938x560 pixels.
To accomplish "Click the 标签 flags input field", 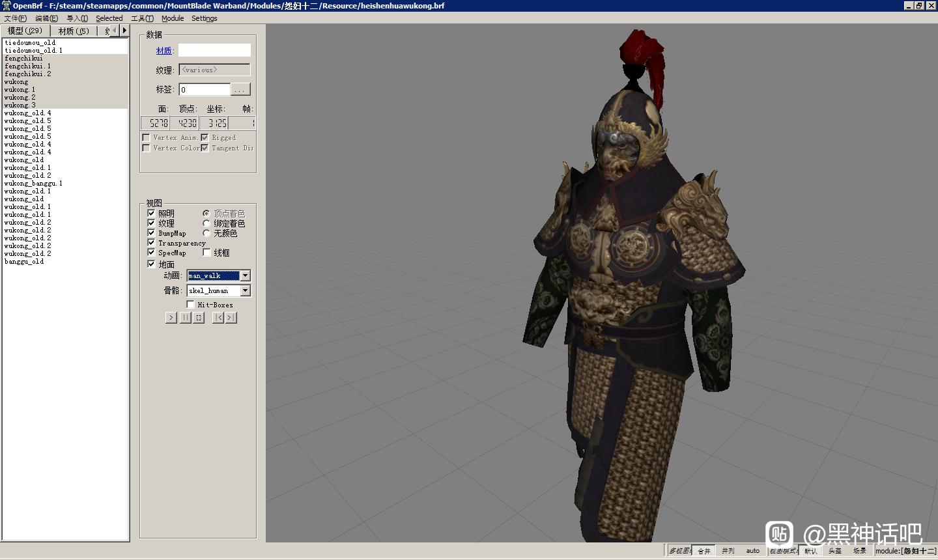I will [x=205, y=90].
